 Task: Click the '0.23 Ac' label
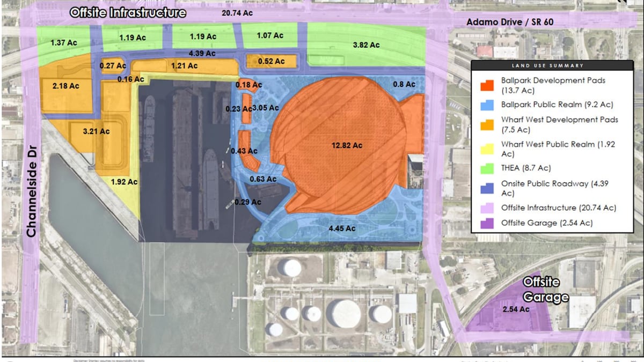239,108
